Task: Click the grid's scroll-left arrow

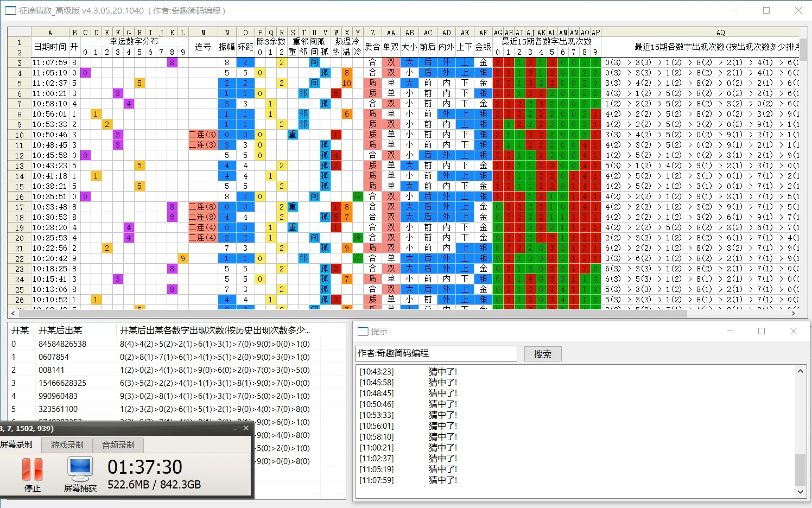Action: coord(13,313)
